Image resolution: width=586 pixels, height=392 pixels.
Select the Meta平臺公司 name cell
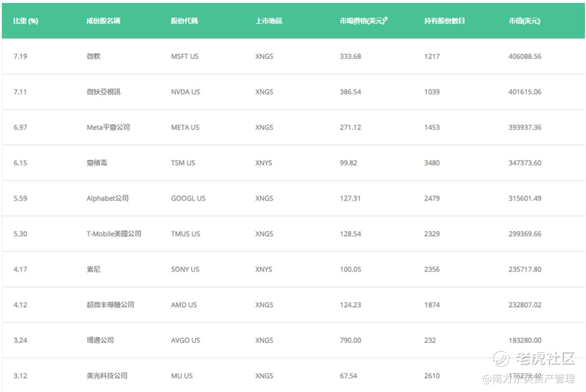click(108, 127)
